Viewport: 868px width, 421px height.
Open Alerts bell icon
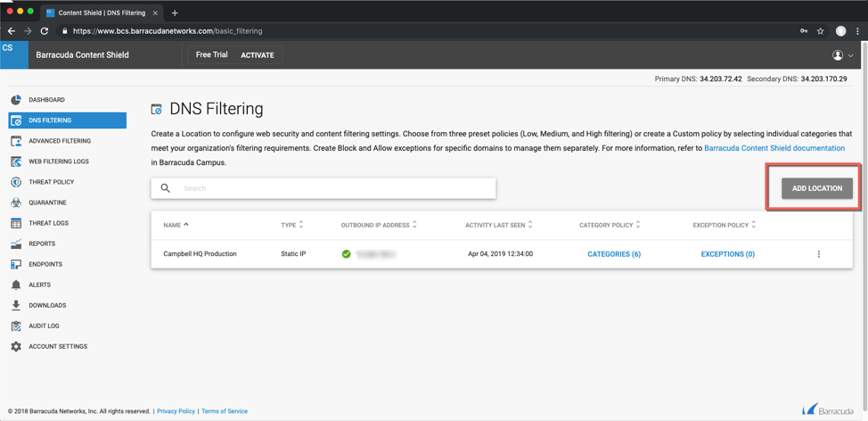(16, 285)
